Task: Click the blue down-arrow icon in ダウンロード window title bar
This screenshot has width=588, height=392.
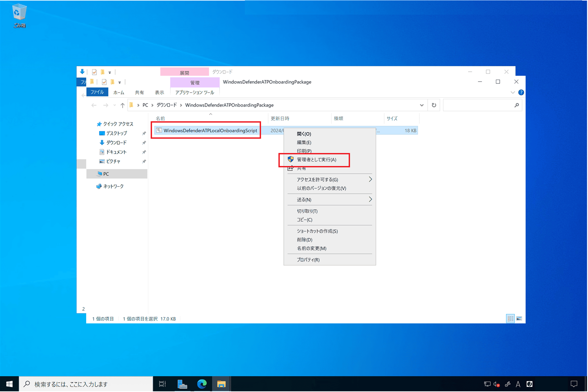Action: [x=82, y=72]
